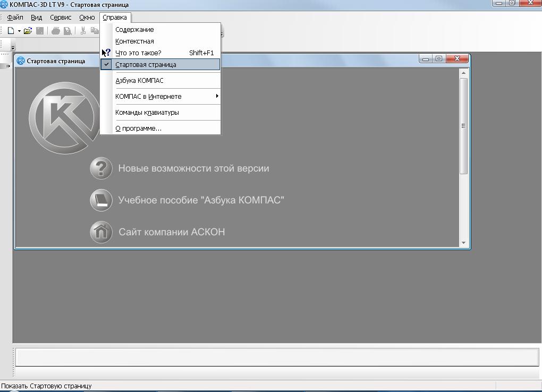Open the dropdown arrow beside New document
This screenshot has height=392, width=542.
pos(19,31)
